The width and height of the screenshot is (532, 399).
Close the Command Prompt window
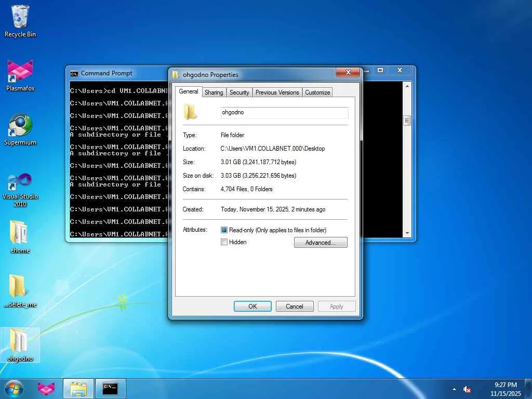point(400,70)
